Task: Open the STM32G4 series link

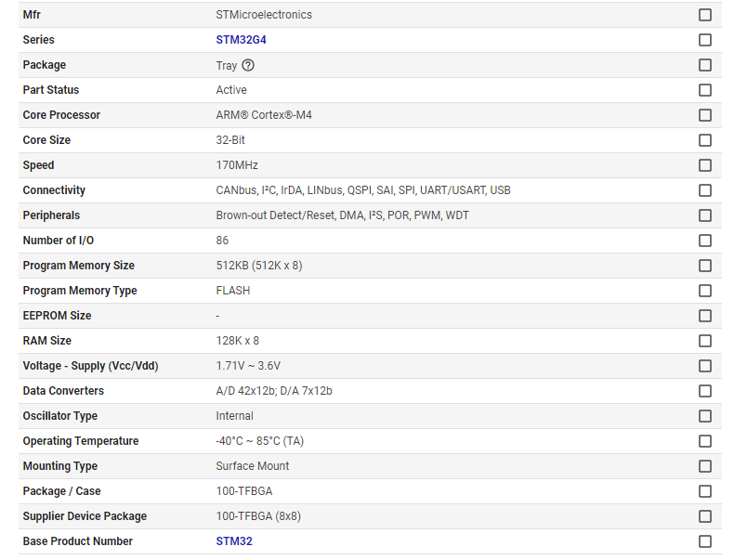Action: (x=241, y=40)
